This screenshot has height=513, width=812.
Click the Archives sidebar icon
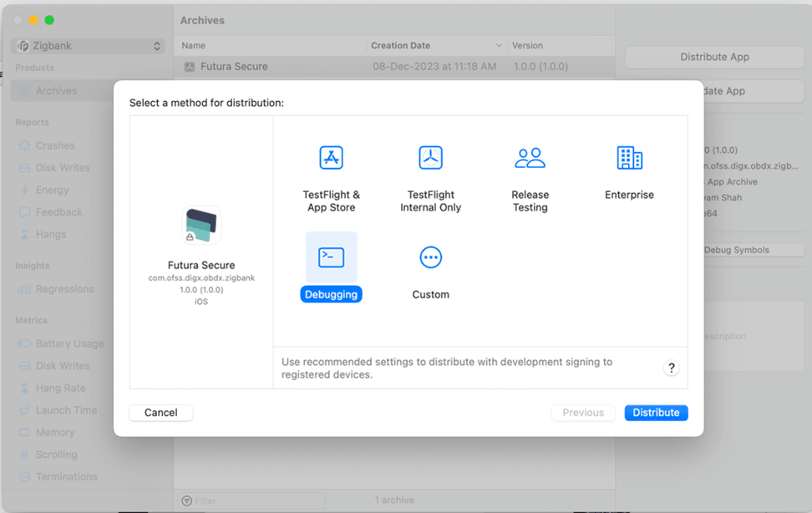coord(24,91)
